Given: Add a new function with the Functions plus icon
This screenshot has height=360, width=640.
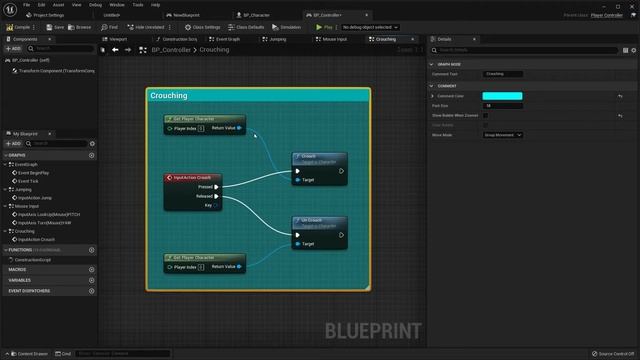Looking at the screenshot, I should point(91,250).
